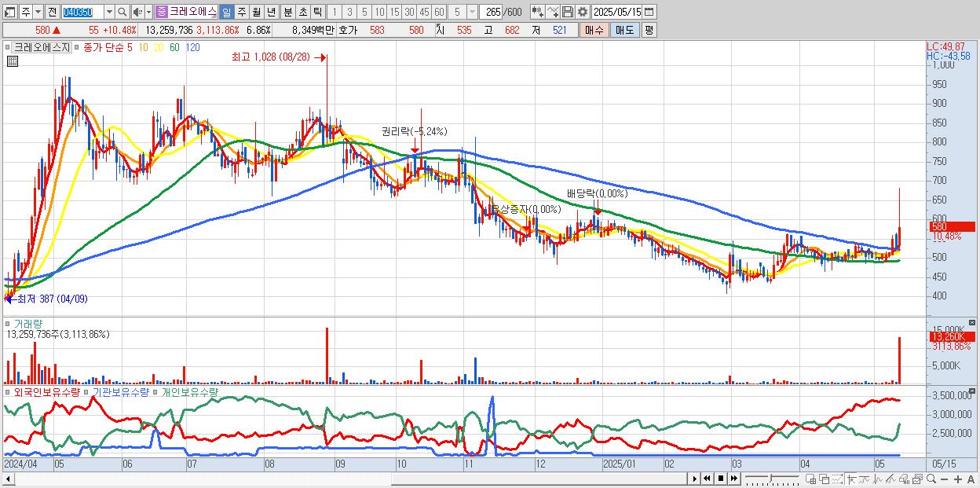Click the 크레오에스지 chart legend label
This screenshot has width=980, height=488.
(x=42, y=47)
